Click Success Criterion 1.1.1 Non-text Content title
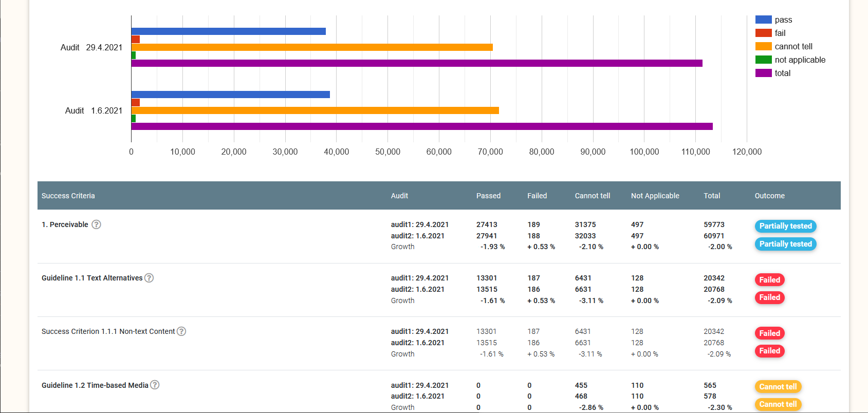Image resolution: width=868 pixels, height=413 pixels. (x=108, y=331)
